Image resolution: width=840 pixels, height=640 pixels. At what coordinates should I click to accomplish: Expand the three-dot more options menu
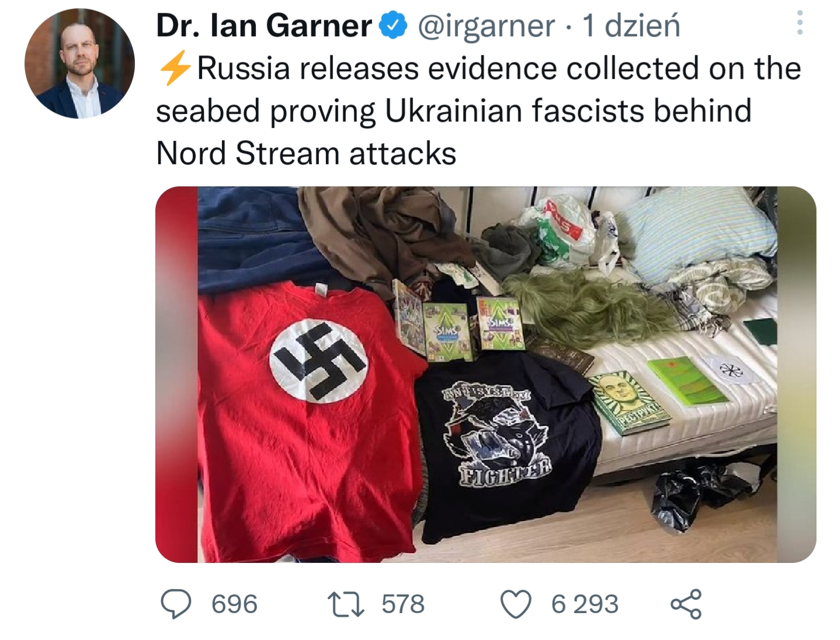[800, 22]
